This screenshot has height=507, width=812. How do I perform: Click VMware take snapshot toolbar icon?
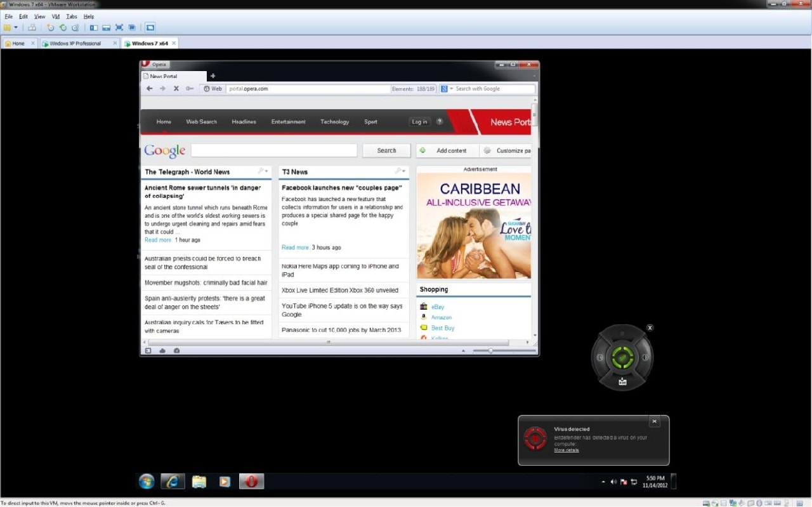[51, 27]
